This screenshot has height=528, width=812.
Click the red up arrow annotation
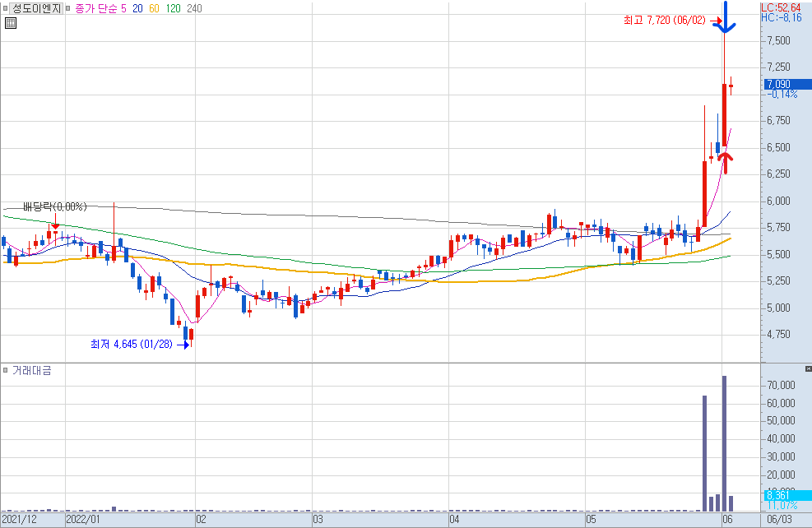coord(726,161)
